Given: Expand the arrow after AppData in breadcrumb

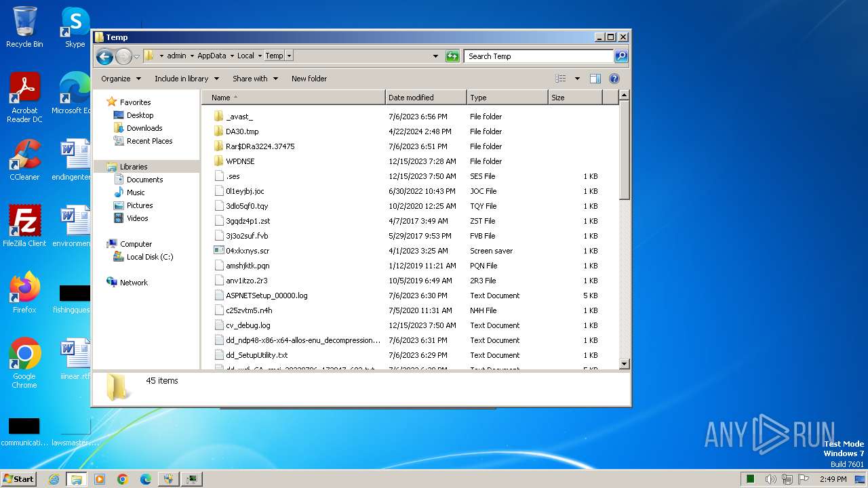Looking at the screenshot, I should point(232,56).
